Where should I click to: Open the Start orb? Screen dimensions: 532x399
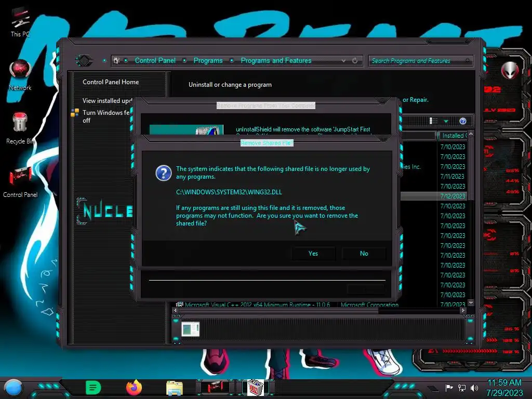pyautogui.click(x=14, y=388)
